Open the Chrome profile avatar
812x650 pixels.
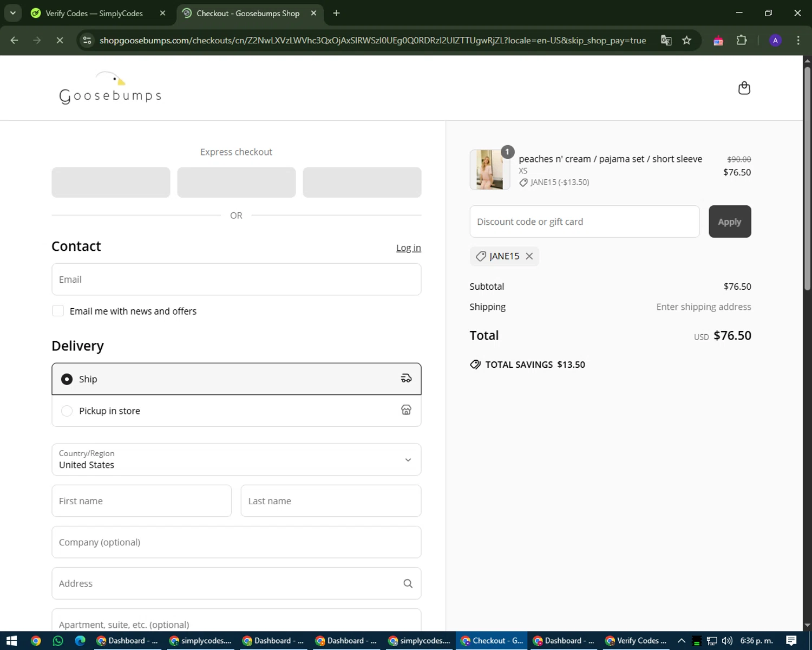775,40
